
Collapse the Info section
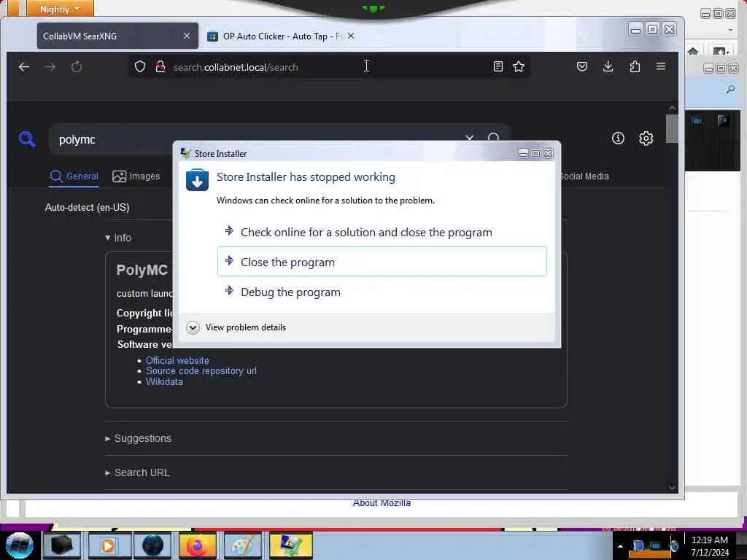click(x=118, y=238)
